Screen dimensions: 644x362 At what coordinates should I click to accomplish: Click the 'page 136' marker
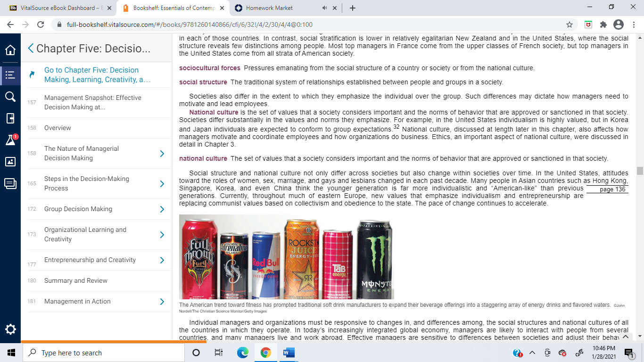click(612, 189)
